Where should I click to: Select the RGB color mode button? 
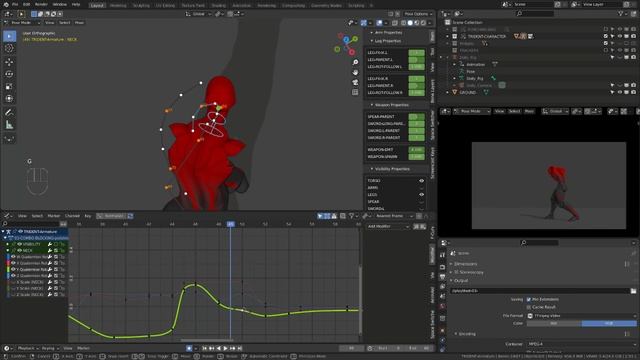click(x=609, y=324)
